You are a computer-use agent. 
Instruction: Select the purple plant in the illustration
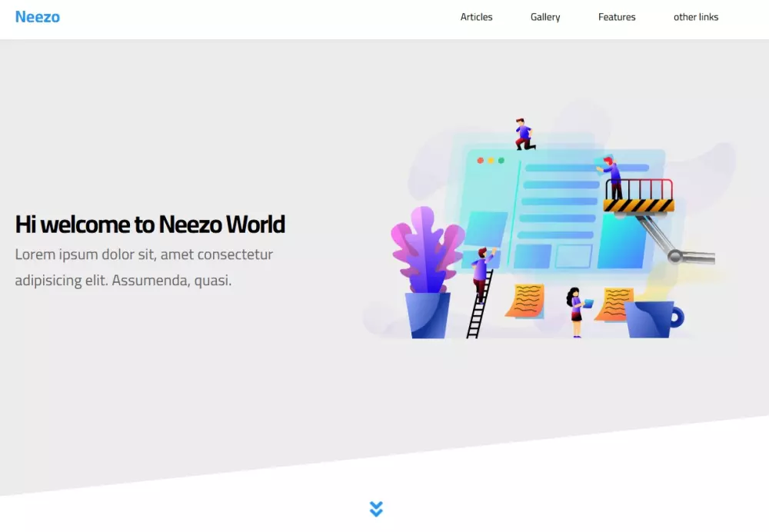[x=425, y=254]
